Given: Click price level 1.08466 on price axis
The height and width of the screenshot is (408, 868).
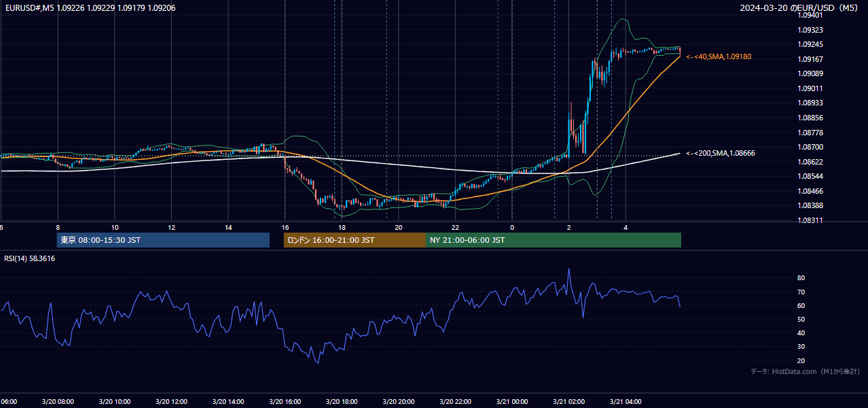Looking at the screenshot, I should tap(810, 191).
